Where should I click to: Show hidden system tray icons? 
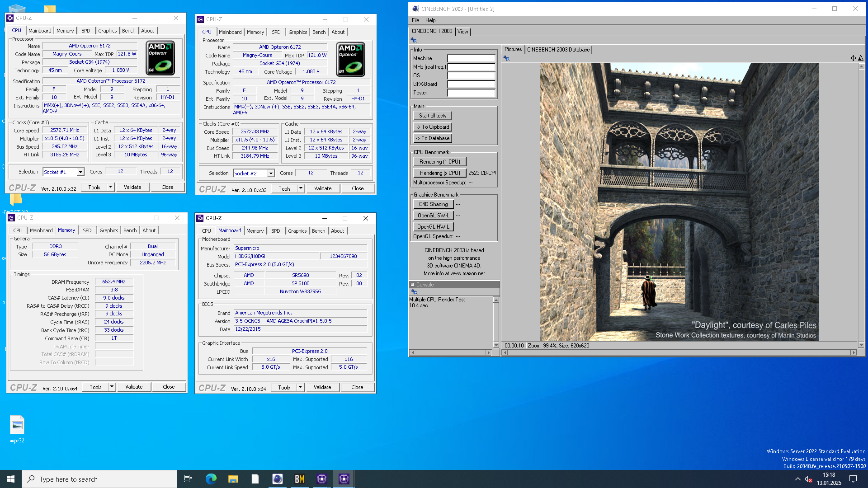[x=797, y=479]
